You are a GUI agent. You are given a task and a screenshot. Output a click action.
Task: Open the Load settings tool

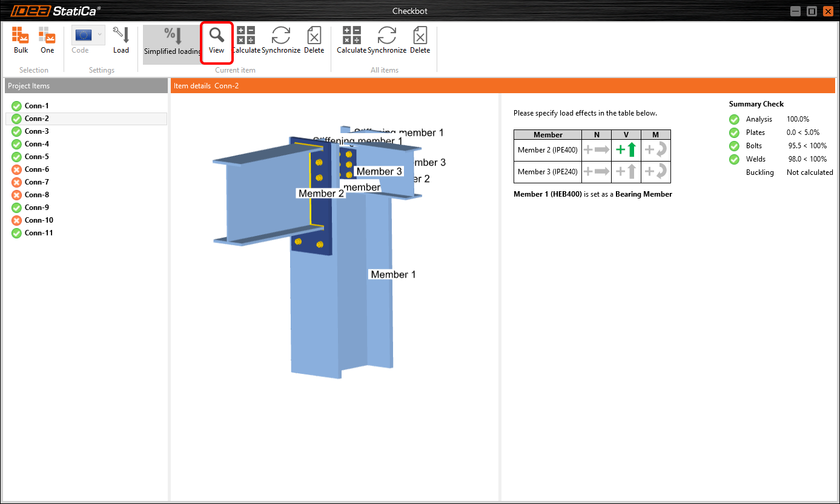point(121,40)
